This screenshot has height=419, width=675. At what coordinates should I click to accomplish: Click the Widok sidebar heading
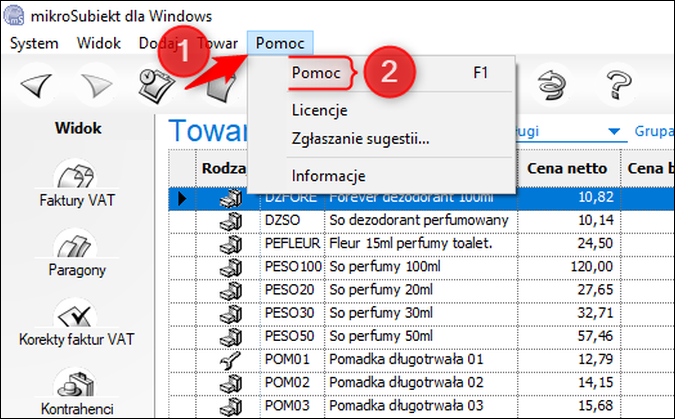(78, 128)
